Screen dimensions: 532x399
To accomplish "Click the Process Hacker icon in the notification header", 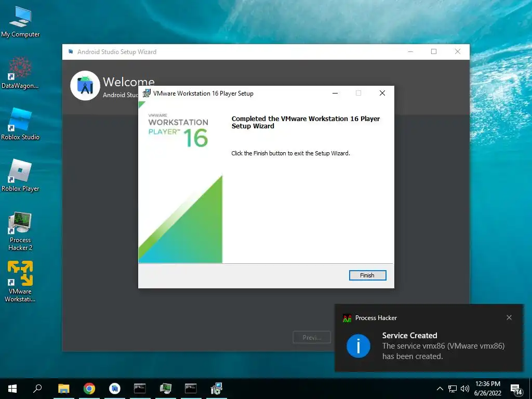I will point(347,318).
